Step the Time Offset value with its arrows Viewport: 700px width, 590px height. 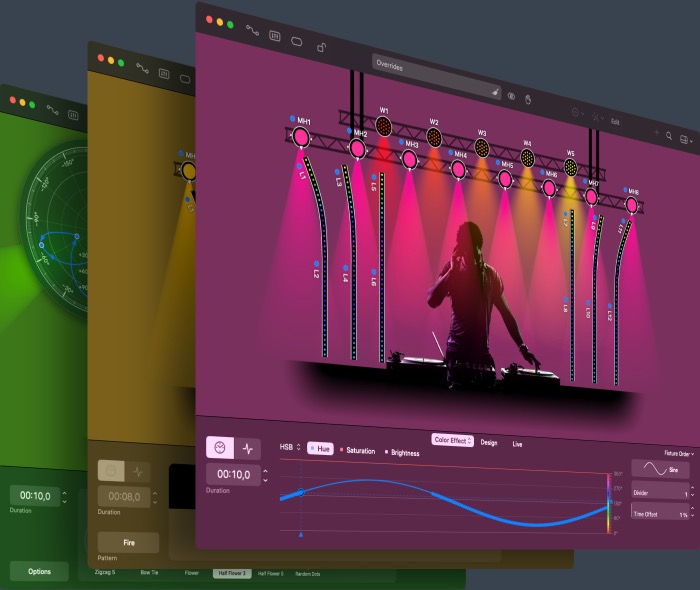pyautogui.click(x=692, y=512)
